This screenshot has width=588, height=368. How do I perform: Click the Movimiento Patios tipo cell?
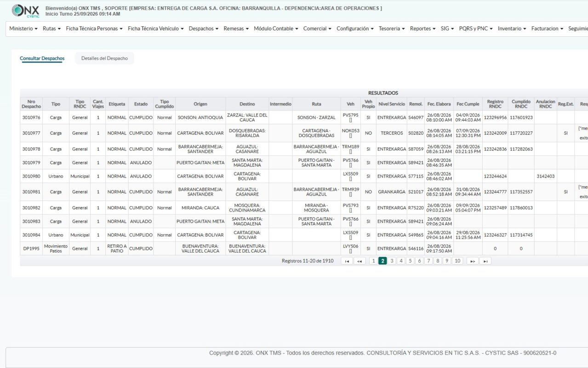[56, 248]
